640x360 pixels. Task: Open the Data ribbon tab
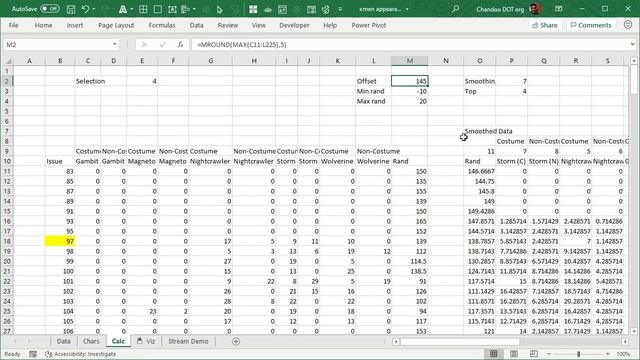(x=196, y=25)
